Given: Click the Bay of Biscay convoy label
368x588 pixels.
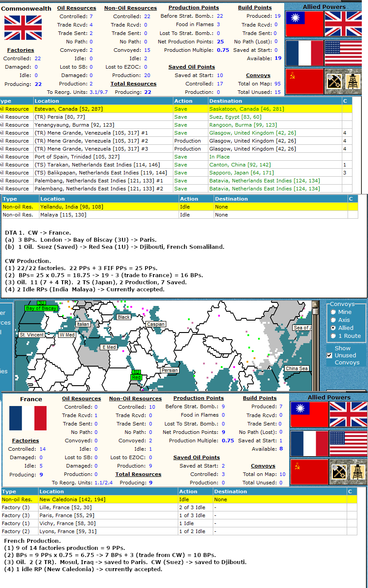Looking at the screenshot, I should [41, 308].
